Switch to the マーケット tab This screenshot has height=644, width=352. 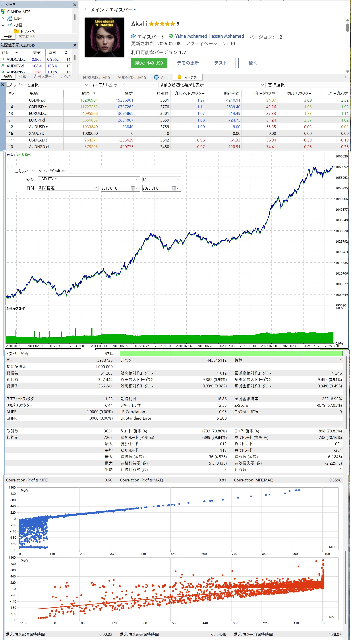tap(188, 77)
